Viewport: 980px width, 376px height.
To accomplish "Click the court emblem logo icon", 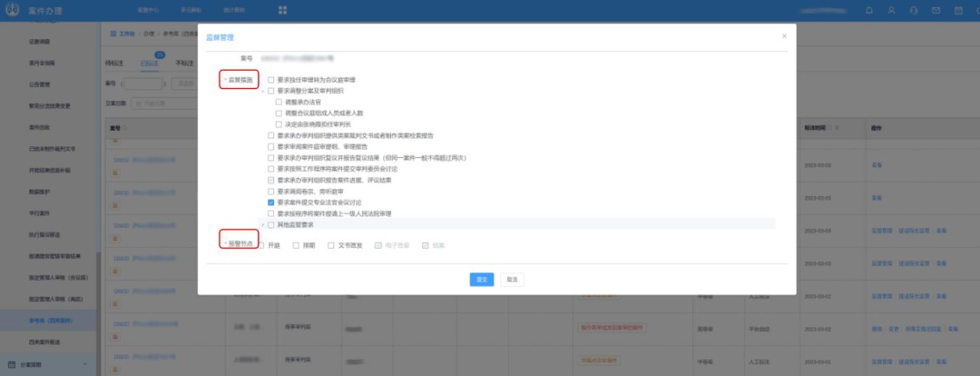I will pyautogui.click(x=12, y=10).
